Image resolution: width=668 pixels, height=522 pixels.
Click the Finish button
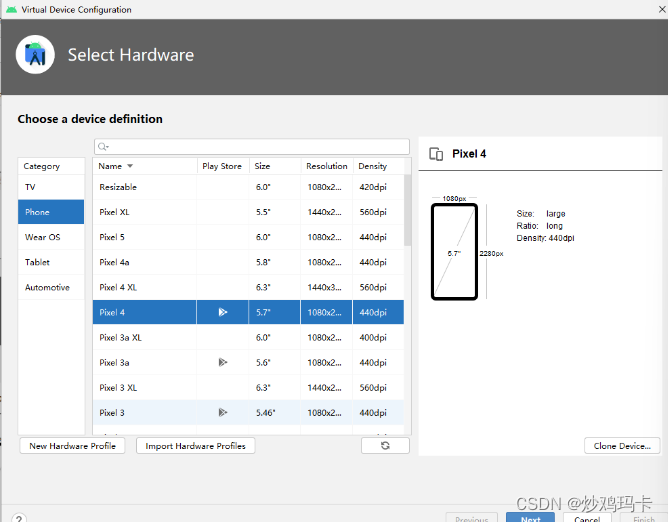[644, 517]
